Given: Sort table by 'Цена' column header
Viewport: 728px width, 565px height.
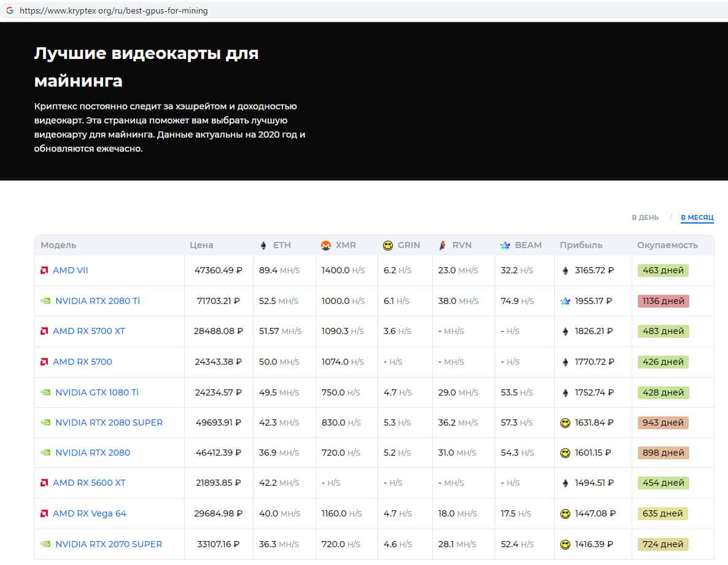Looking at the screenshot, I should 201,245.
